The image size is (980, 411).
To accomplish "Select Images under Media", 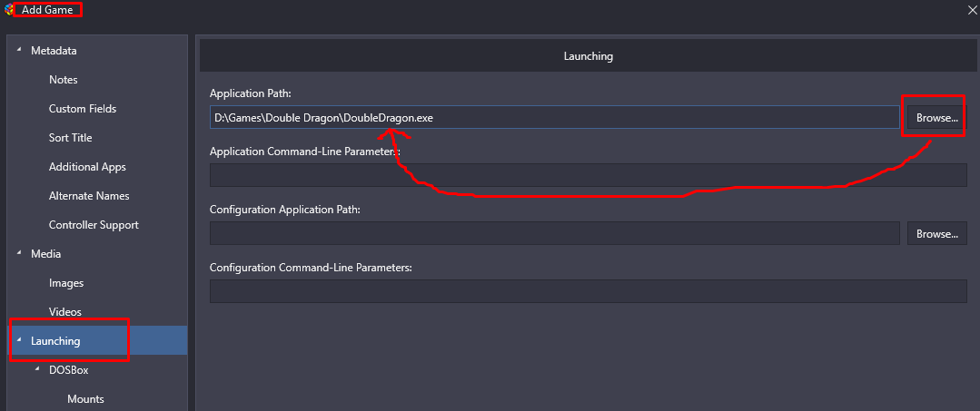I will tap(66, 283).
